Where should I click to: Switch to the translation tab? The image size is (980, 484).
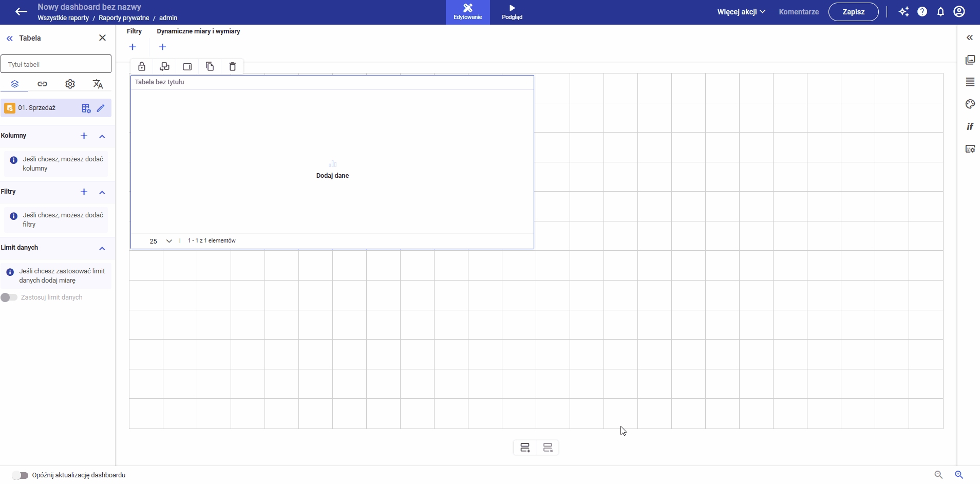98,84
